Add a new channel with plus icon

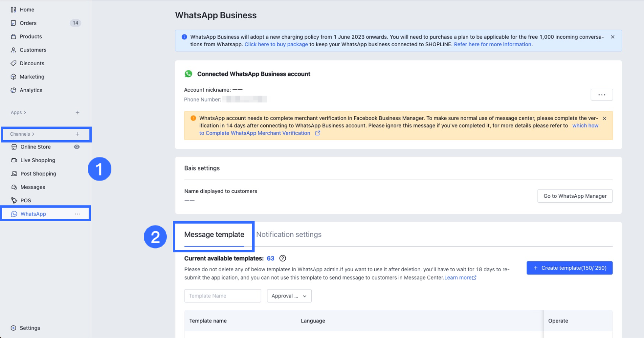pyautogui.click(x=77, y=134)
